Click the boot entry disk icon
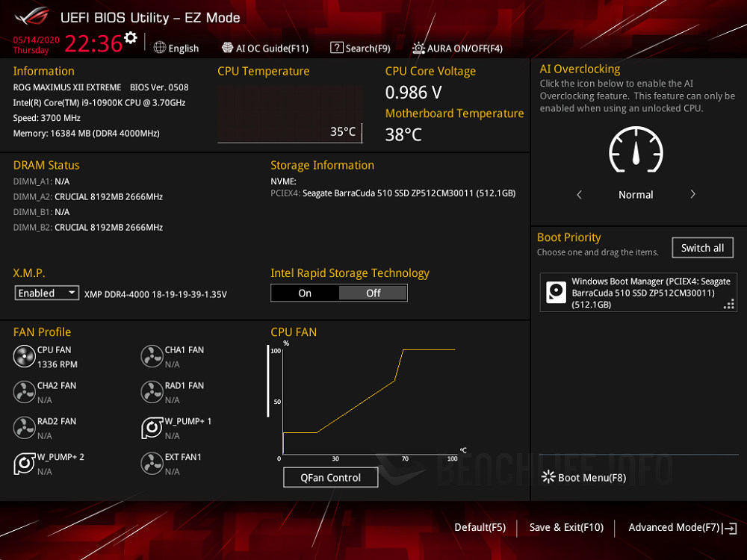747x560 pixels. point(556,292)
